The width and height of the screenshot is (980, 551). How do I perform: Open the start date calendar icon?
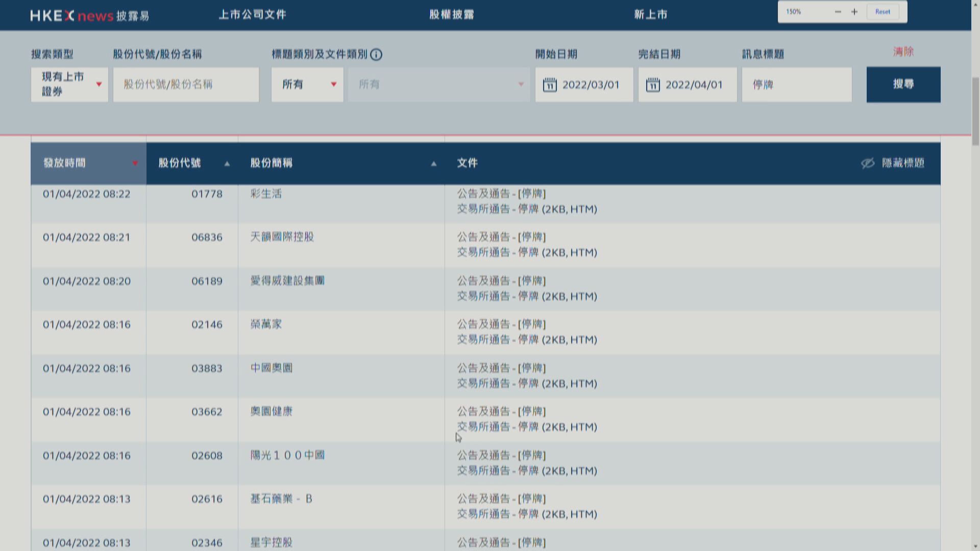click(550, 85)
